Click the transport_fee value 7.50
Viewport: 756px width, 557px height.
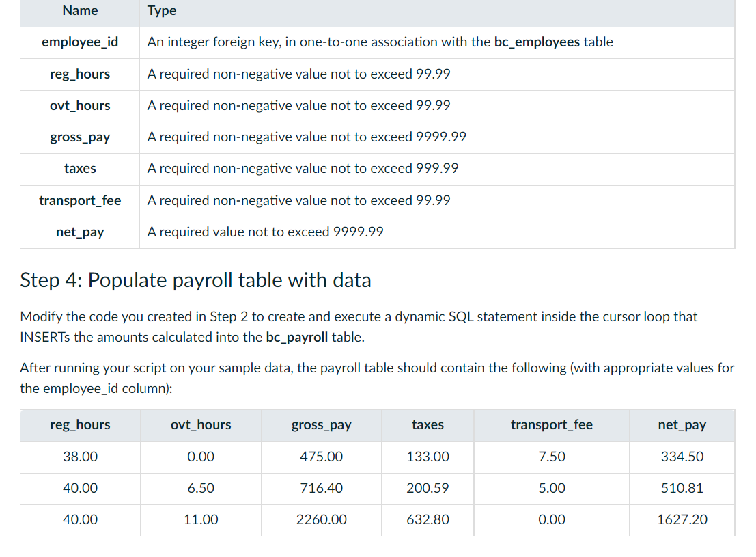(x=551, y=457)
